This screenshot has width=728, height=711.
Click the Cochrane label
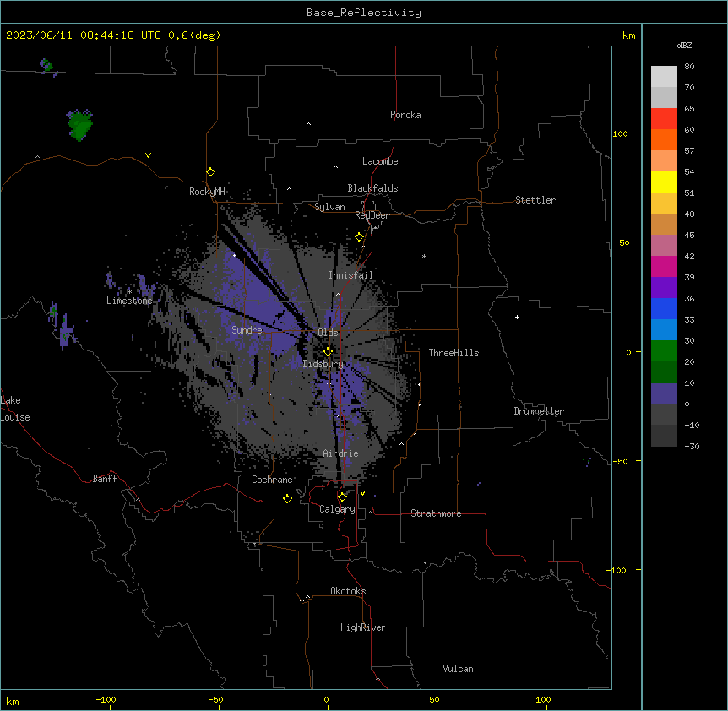(272, 480)
